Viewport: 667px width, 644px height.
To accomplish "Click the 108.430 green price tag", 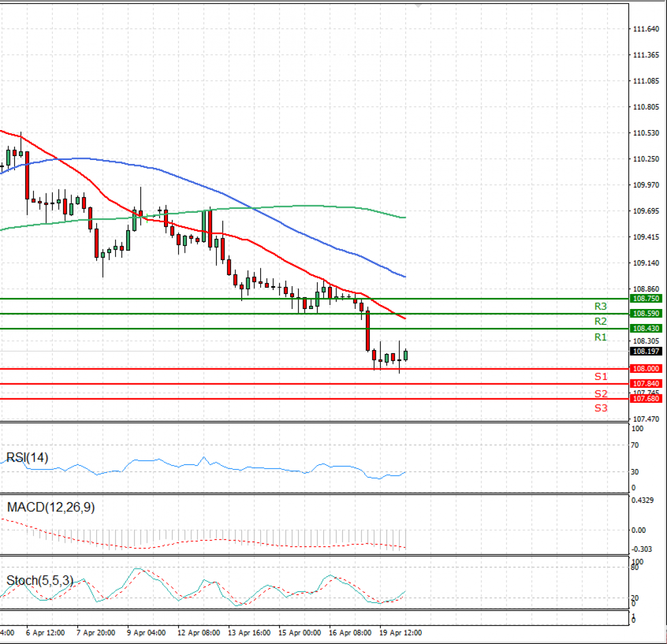I will [646, 329].
